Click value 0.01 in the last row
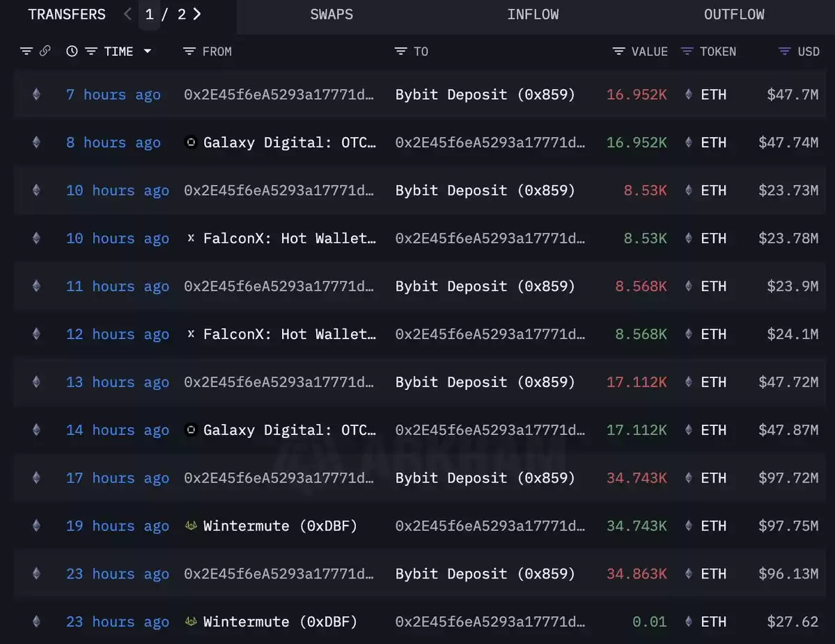This screenshot has height=644, width=835. [649, 622]
